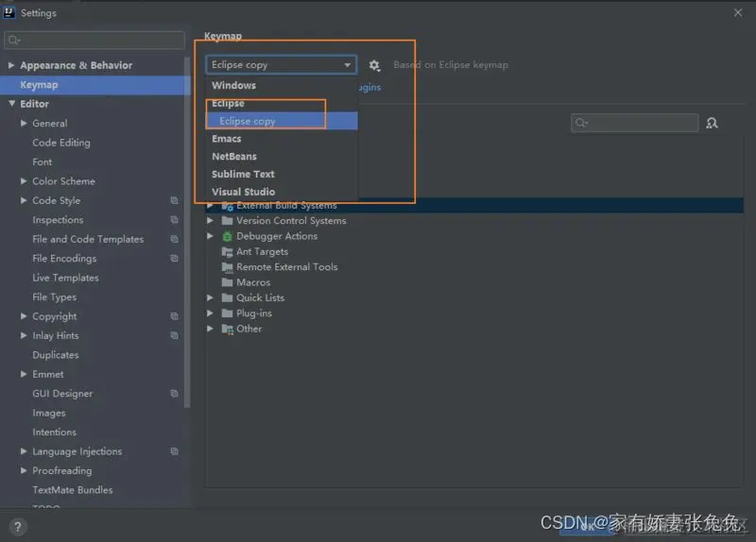
Task: Click the Language Injections row side icon
Action: (x=174, y=451)
